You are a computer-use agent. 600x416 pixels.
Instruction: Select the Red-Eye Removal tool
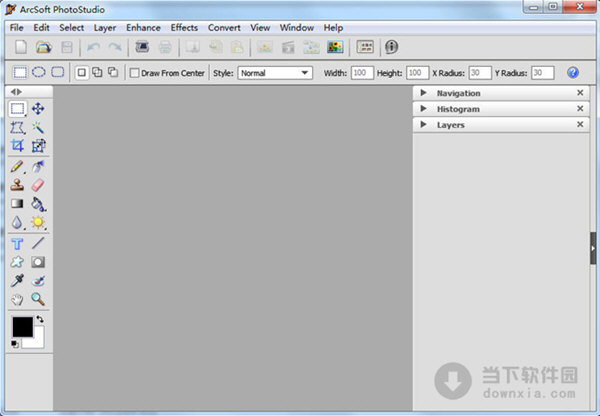pos(38,281)
